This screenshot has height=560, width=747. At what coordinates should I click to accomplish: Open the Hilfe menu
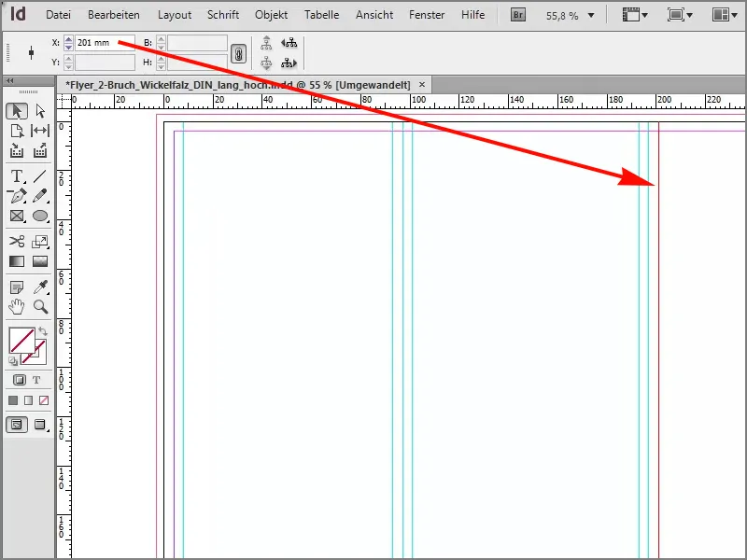(473, 15)
